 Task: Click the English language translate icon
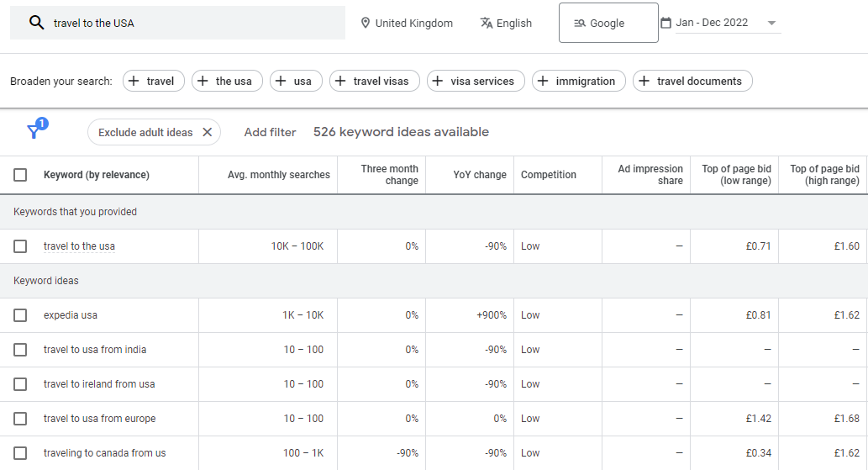point(487,23)
